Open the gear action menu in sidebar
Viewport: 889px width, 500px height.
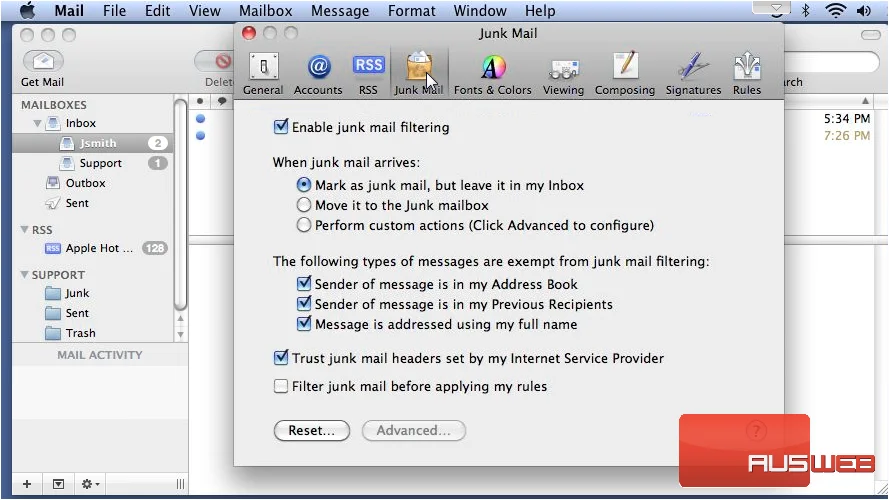[90, 484]
